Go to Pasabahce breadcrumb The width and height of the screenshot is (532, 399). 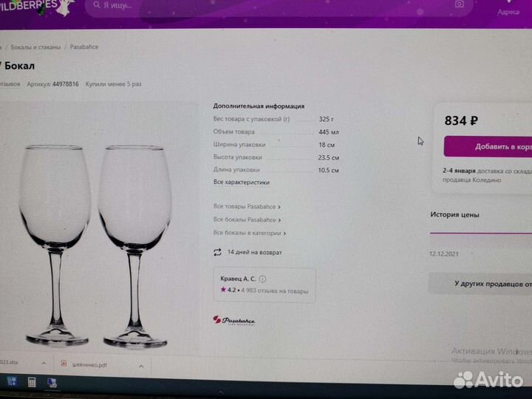click(x=84, y=47)
